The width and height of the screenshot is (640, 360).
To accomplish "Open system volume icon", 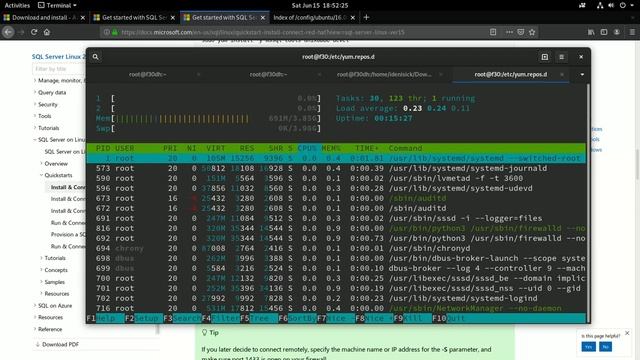I will (x=611, y=5).
